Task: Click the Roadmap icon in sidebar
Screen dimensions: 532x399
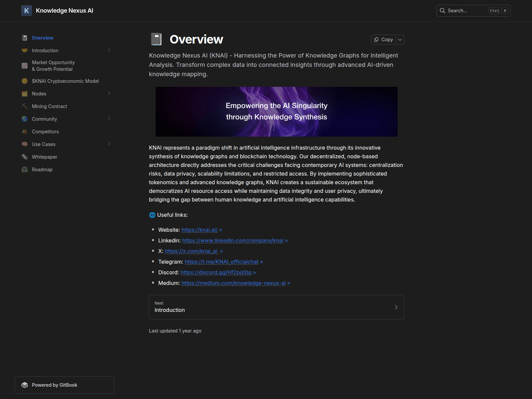Action: pos(25,170)
